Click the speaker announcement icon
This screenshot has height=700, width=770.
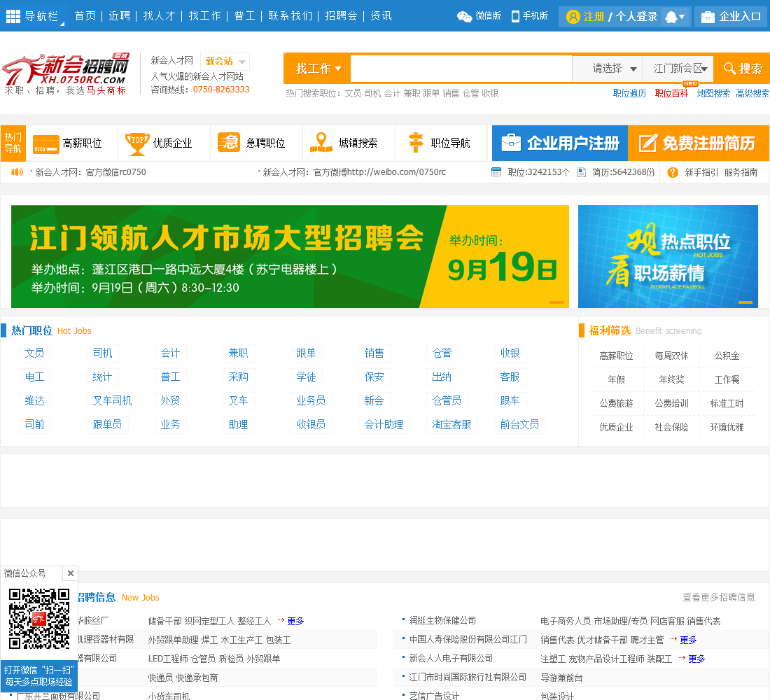(17, 172)
